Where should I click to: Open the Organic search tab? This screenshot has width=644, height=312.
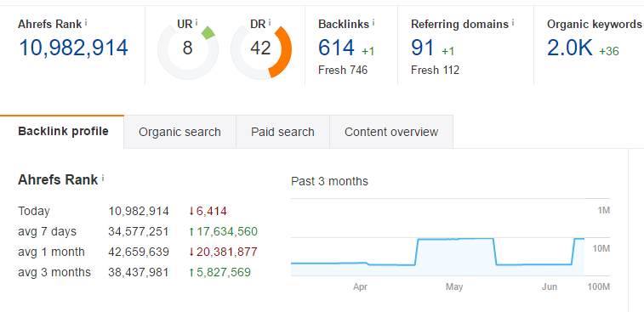tap(180, 132)
